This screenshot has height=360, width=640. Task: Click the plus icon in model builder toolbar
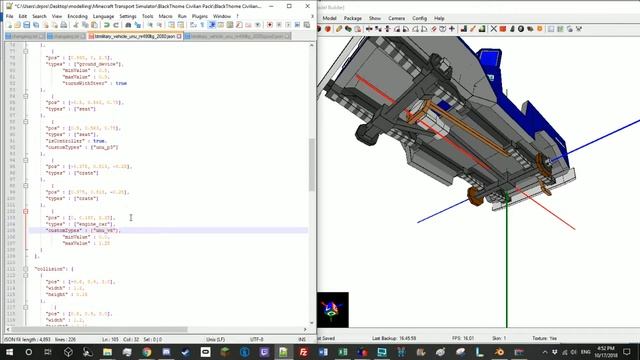click(452, 29)
